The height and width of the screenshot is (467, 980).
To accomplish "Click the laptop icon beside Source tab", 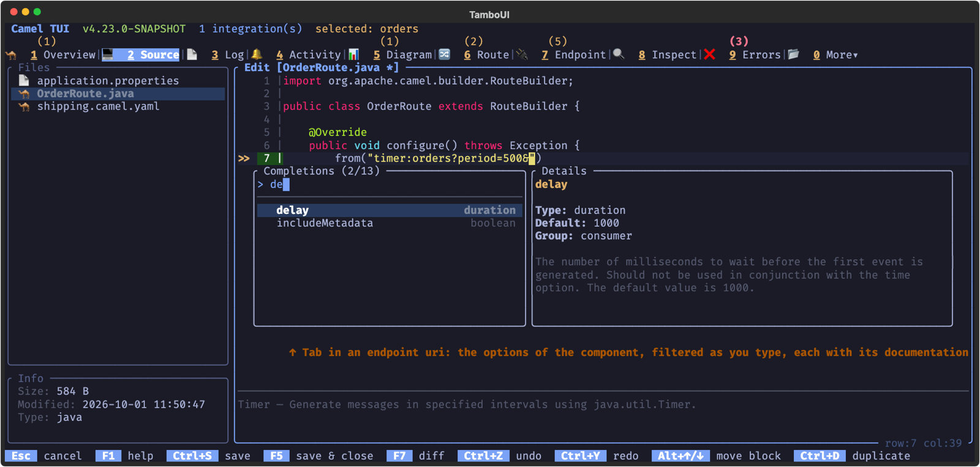I will pyautogui.click(x=108, y=55).
